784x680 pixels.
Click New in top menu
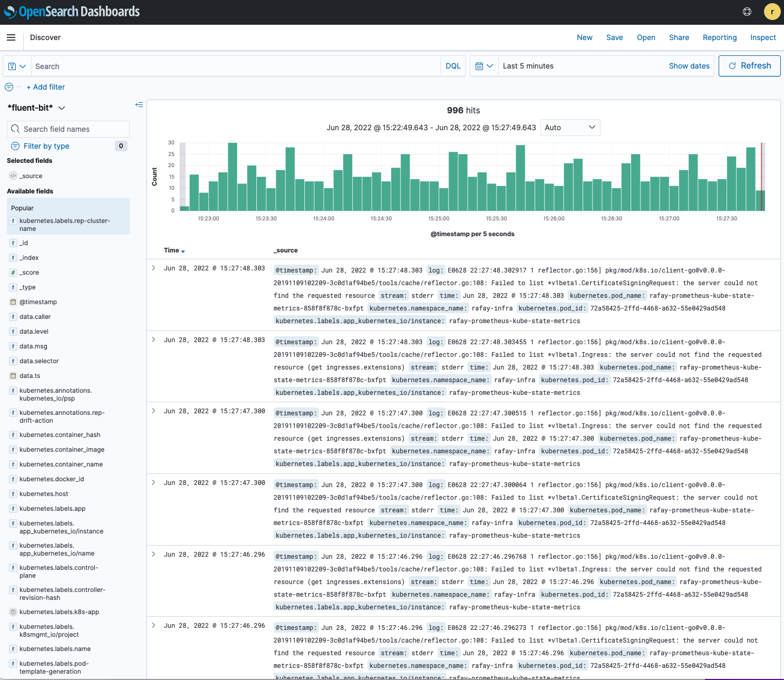(585, 37)
